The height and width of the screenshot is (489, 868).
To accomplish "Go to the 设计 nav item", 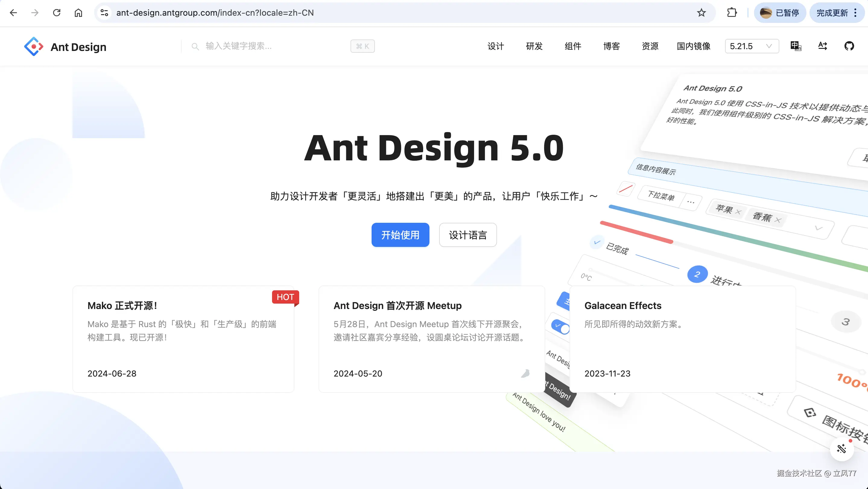I will pyautogui.click(x=496, y=46).
